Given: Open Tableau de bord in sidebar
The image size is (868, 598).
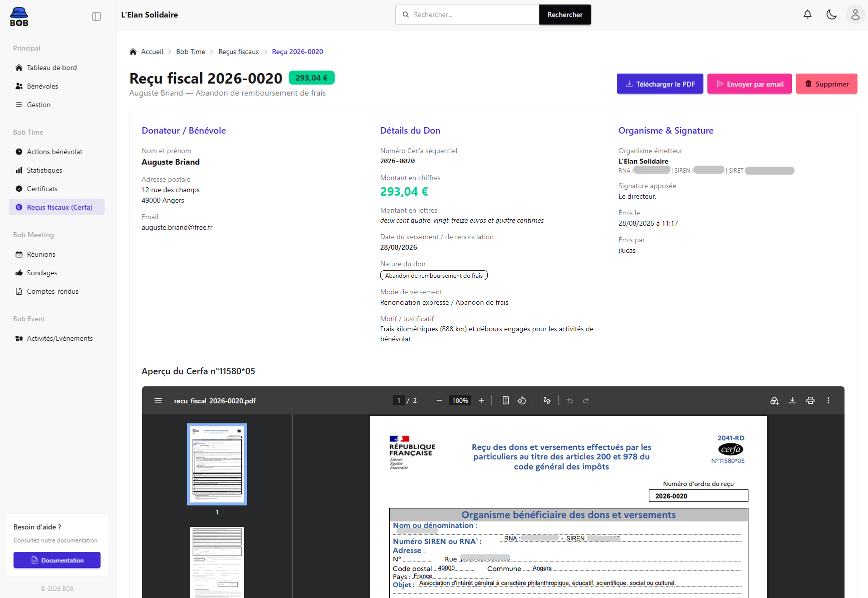Looking at the screenshot, I should [57, 68].
